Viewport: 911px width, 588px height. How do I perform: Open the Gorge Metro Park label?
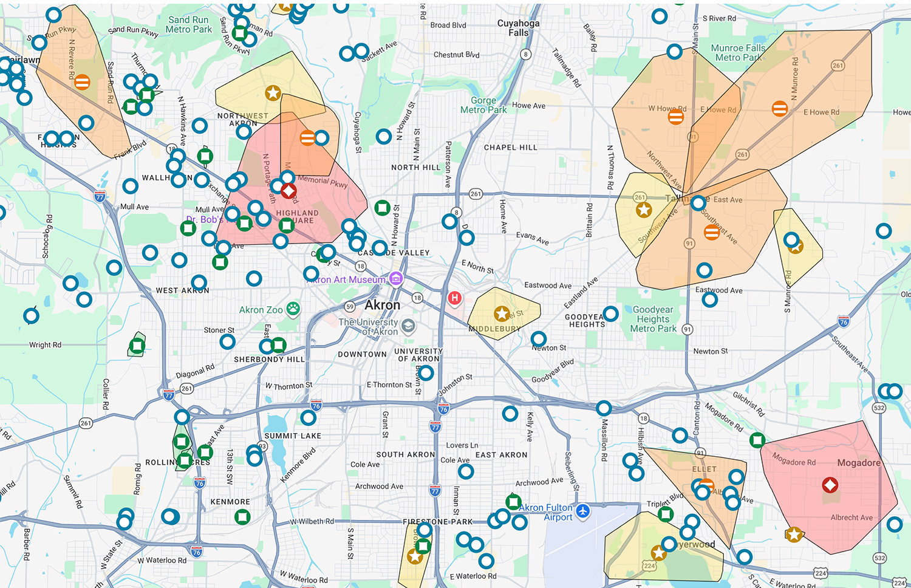(x=483, y=105)
